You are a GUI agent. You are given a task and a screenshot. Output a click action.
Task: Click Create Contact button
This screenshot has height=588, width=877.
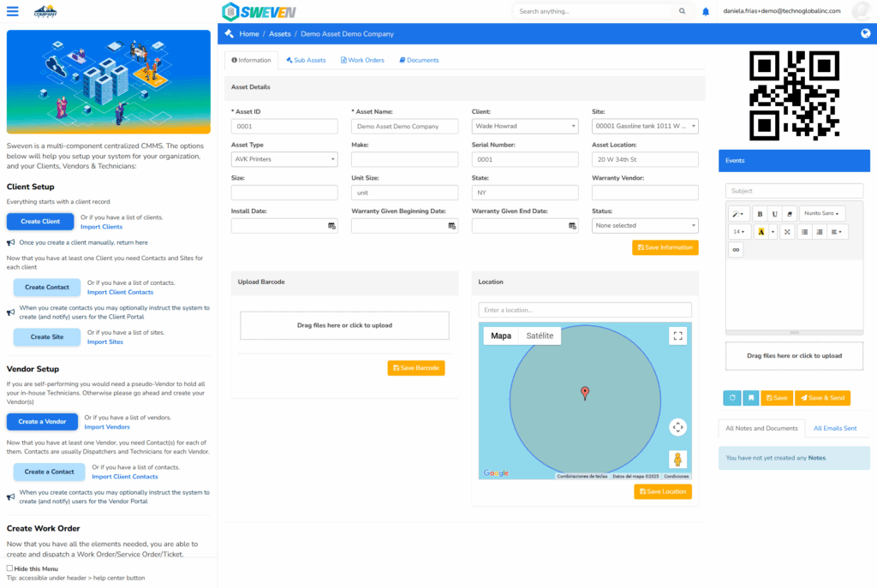47,288
